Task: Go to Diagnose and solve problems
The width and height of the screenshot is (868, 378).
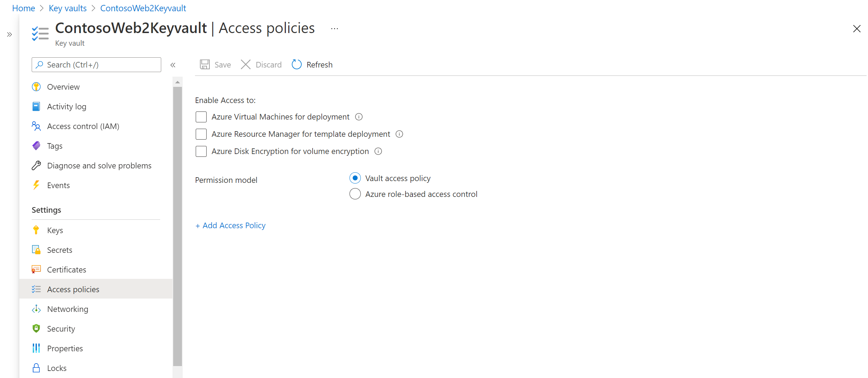Action: point(99,166)
